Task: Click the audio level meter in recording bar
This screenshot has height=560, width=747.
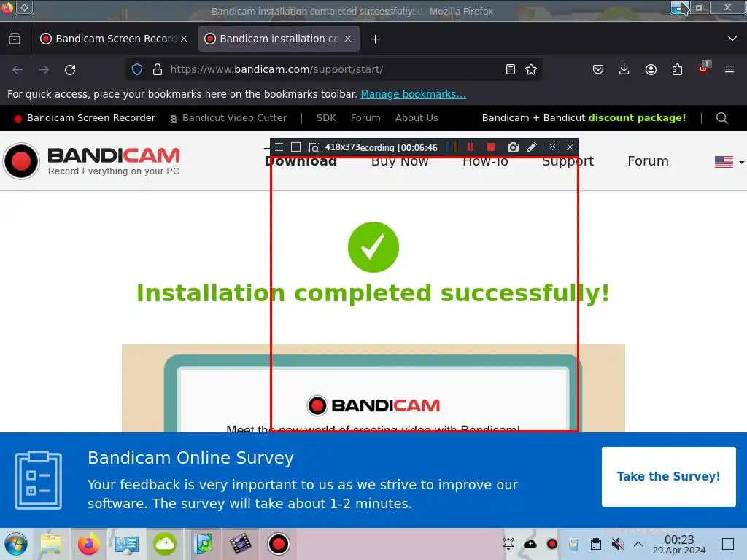Action: (x=452, y=147)
